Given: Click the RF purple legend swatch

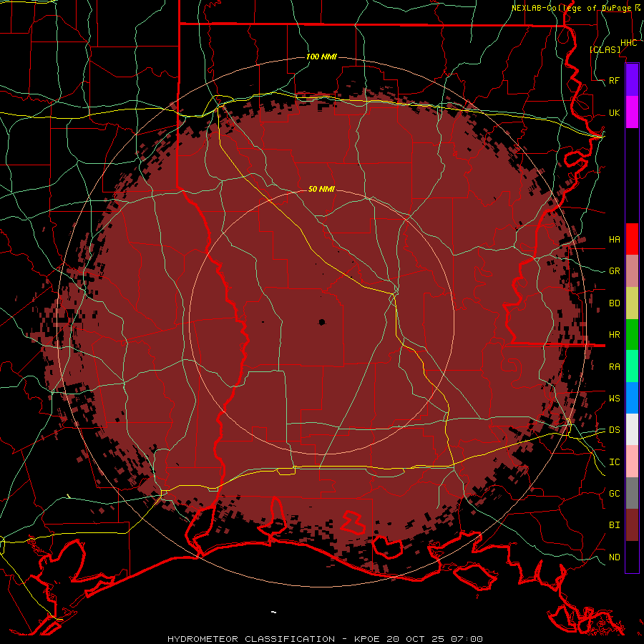Looking at the screenshot, I should 632,80.
